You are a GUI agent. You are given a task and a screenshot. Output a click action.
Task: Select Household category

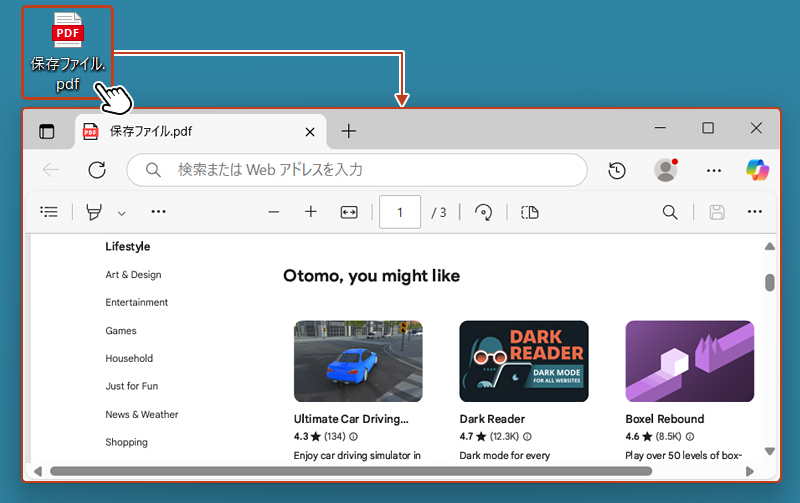129,359
